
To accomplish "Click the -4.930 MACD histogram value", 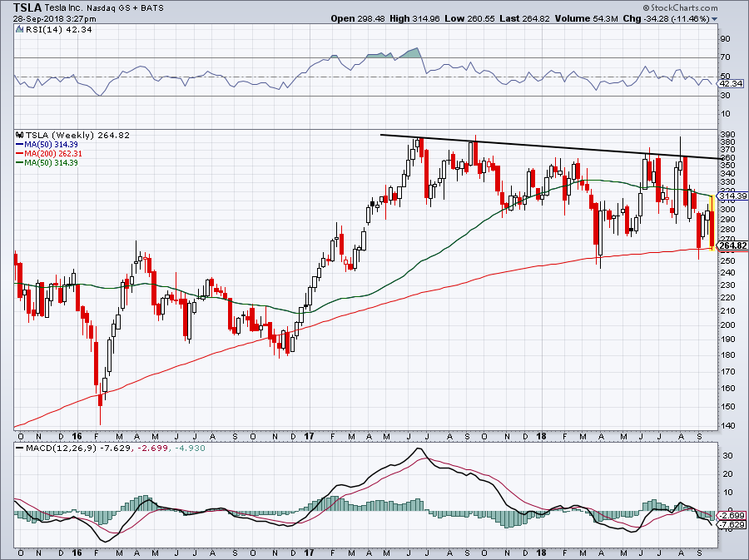I will coord(190,448).
